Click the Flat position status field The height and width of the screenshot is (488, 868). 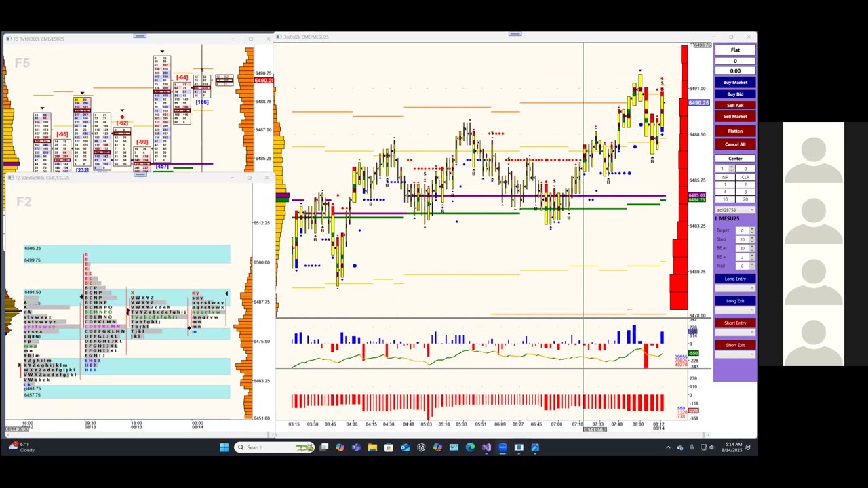735,50
